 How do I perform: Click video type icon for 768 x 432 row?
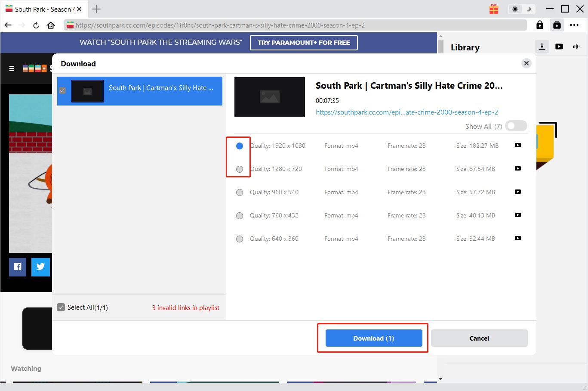(518, 215)
